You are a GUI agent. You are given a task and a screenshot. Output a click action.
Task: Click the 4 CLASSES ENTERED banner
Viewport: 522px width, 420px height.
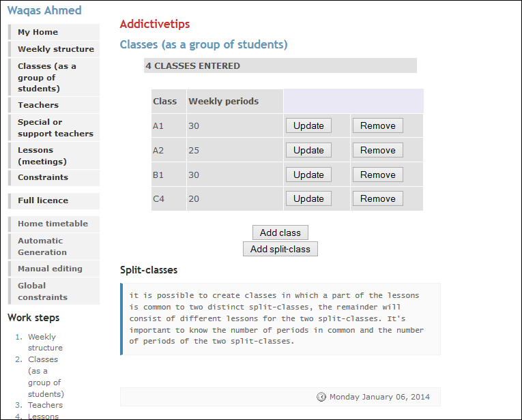(280, 65)
